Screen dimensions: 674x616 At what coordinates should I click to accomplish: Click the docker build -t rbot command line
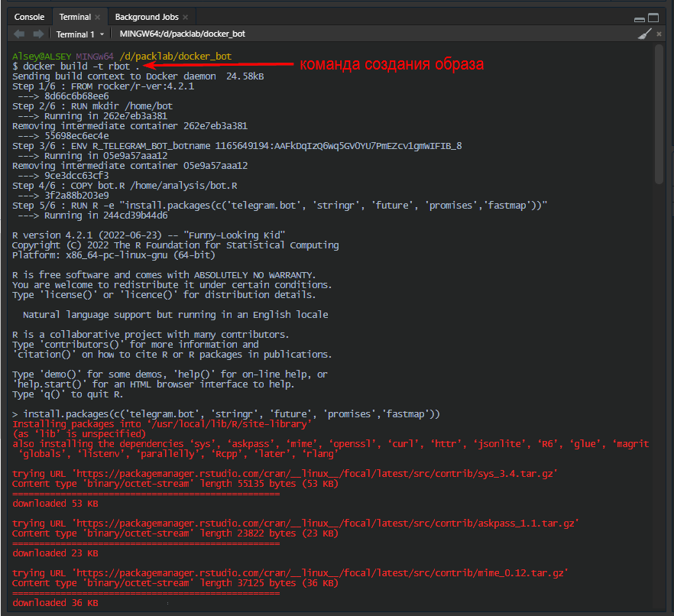[x=76, y=66]
